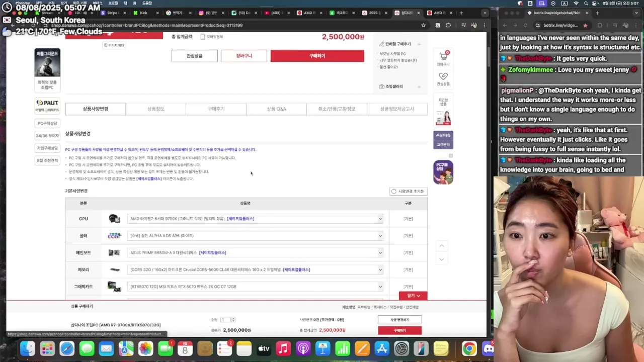
Task: Click the quantity input field showing 1
Action: click(225, 320)
